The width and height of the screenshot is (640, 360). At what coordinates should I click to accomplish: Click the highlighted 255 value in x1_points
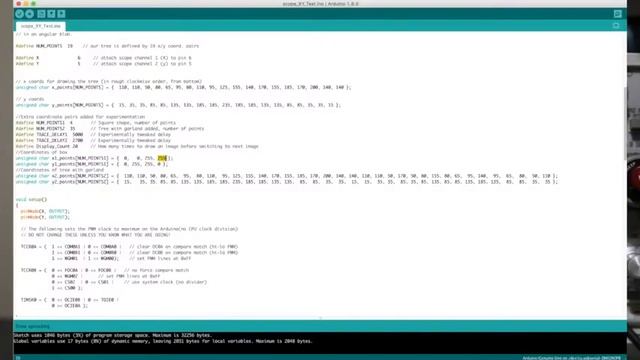(x=162, y=158)
